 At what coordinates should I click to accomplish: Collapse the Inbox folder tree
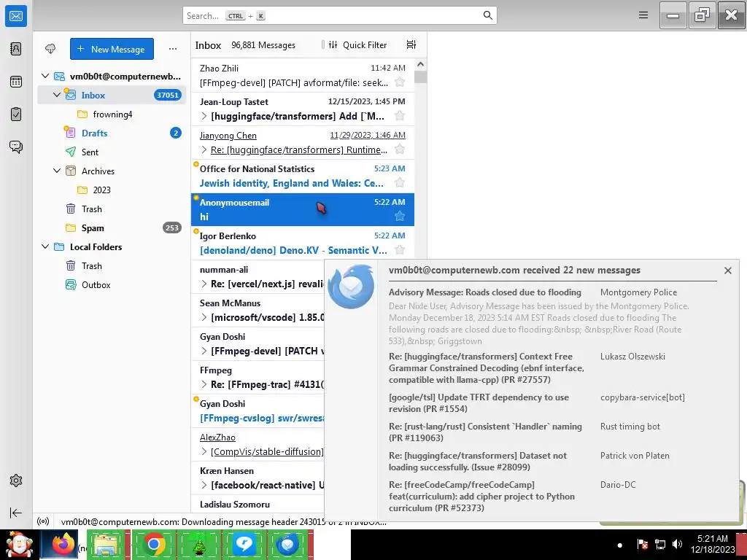[57, 95]
